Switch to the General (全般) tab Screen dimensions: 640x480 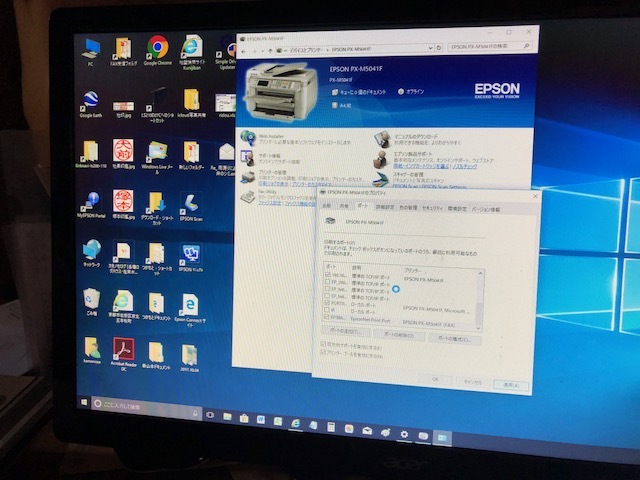click(327, 206)
